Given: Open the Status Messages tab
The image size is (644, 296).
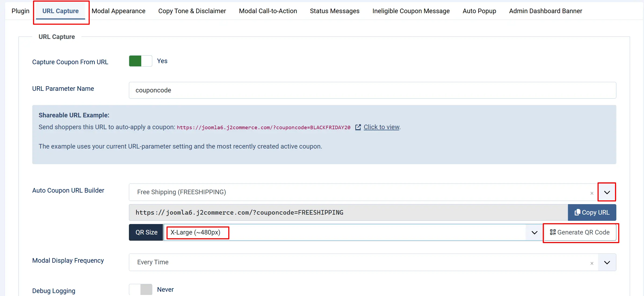Looking at the screenshot, I should (x=335, y=11).
